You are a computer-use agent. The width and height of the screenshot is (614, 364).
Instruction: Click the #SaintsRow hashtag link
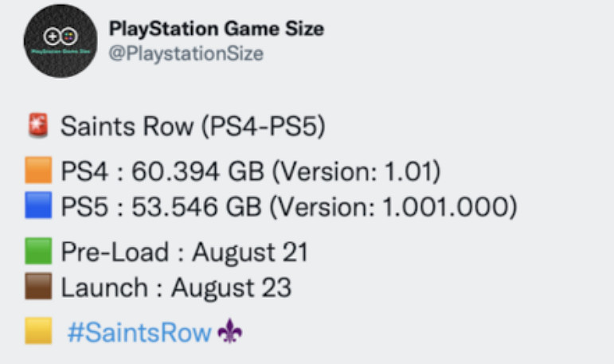(139, 333)
